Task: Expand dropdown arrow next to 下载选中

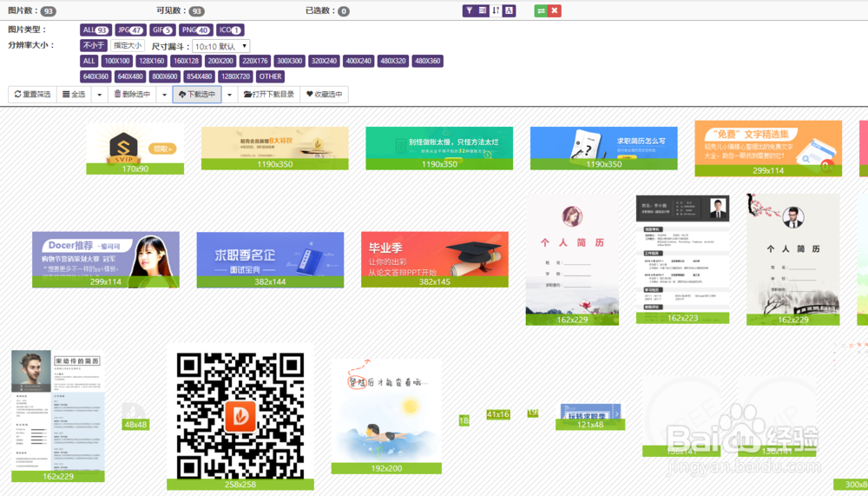Action: [230, 94]
